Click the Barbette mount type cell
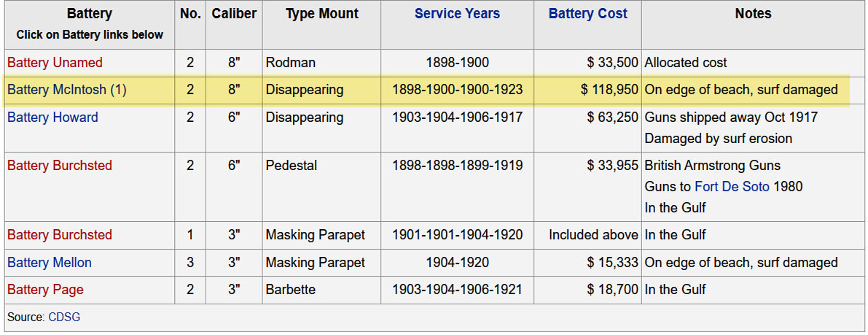 290,290
